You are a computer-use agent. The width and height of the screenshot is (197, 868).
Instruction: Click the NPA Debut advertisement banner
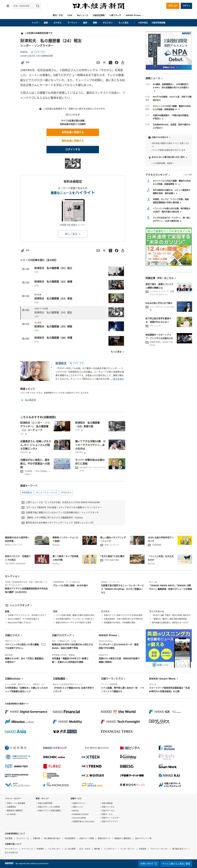pyautogui.click(x=169, y=51)
